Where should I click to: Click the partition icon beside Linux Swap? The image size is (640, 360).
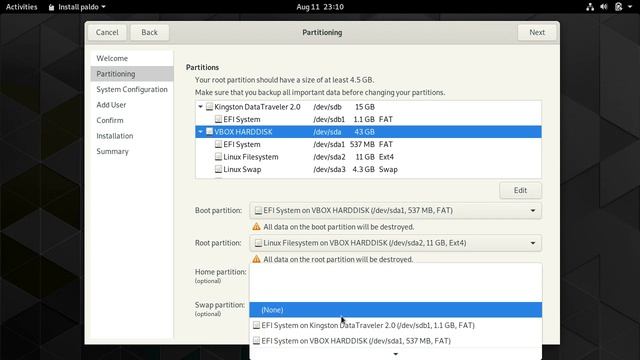(218, 169)
